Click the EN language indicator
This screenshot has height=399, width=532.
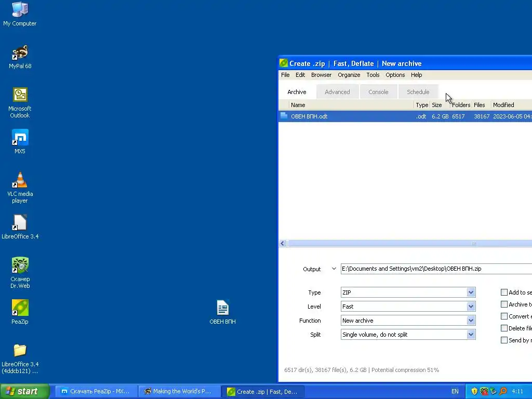[x=455, y=391]
